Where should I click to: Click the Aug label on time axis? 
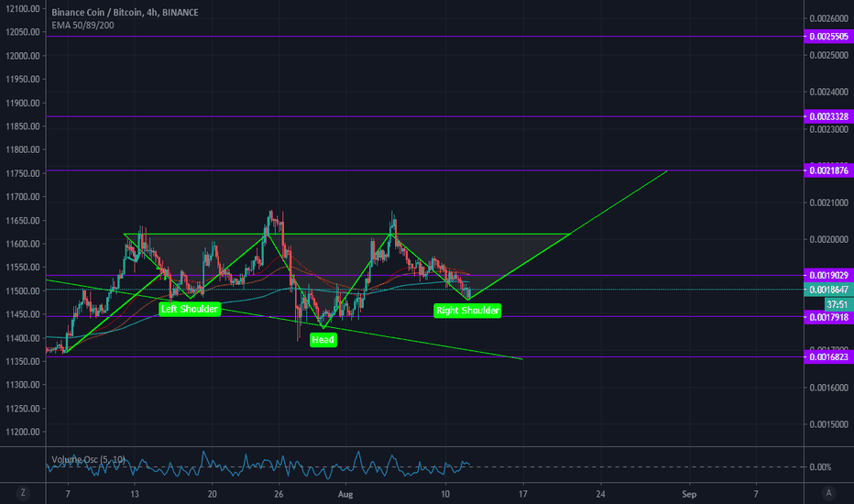tap(345, 494)
